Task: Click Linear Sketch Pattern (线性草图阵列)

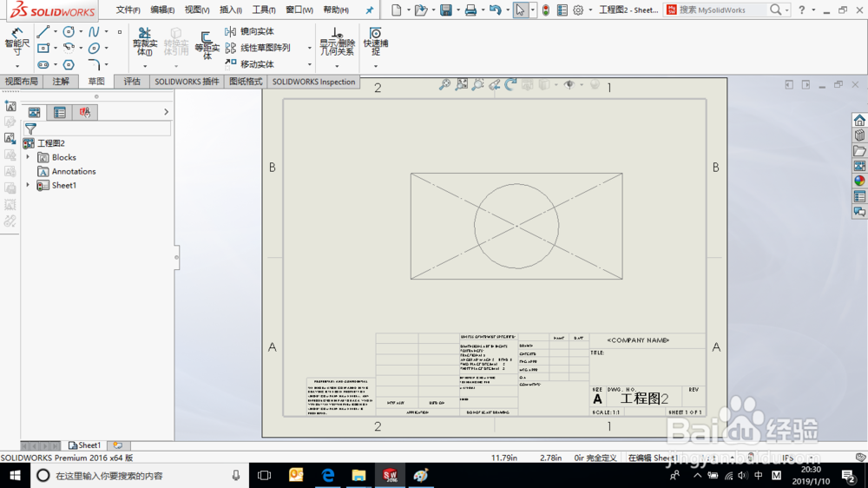Action: pos(258,48)
